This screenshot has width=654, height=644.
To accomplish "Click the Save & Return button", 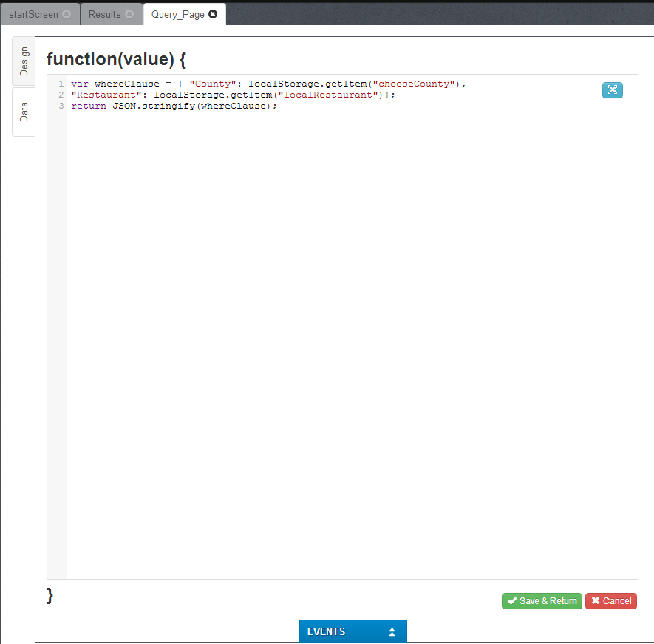I will (x=542, y=601).
